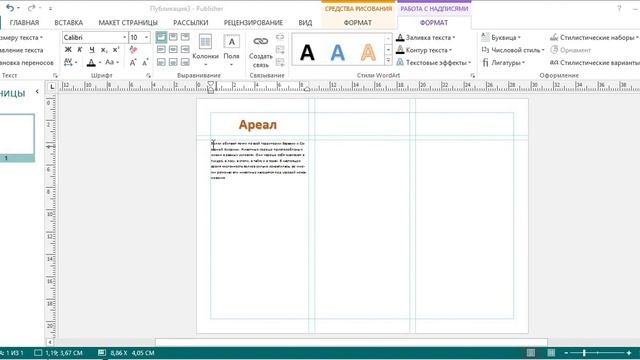Increase font size with larger A

(133, 62)
